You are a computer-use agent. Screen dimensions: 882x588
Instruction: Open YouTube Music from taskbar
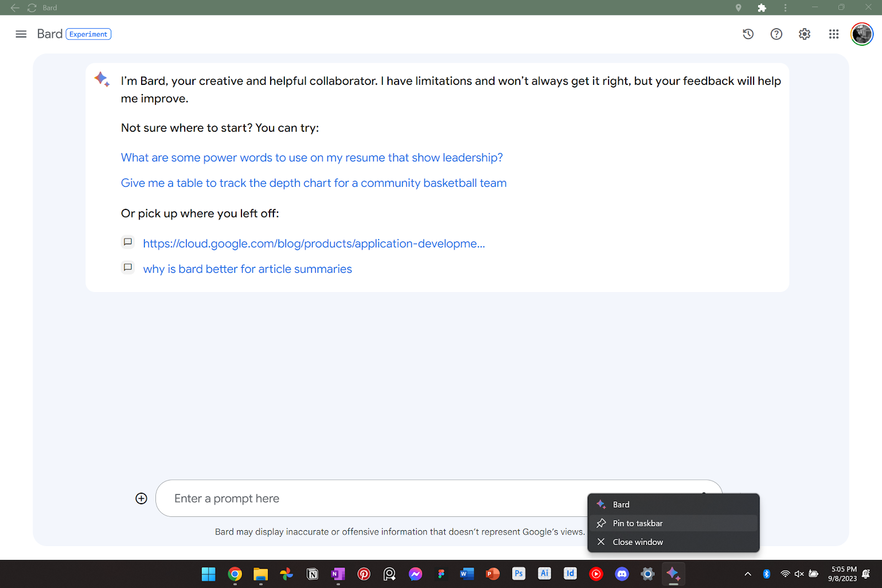[596, 574]
